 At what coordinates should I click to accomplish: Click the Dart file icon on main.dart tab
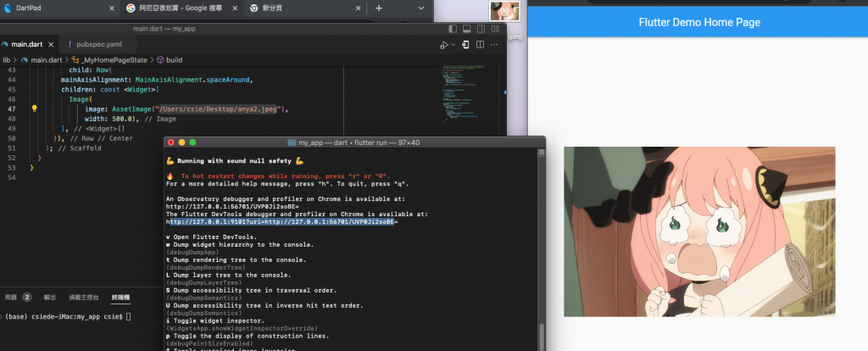(x=5, y=44)
